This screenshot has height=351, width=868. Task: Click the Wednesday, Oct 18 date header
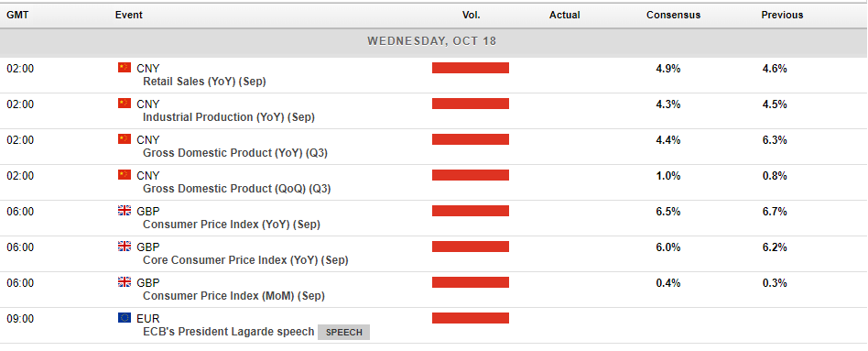point(432,41)
